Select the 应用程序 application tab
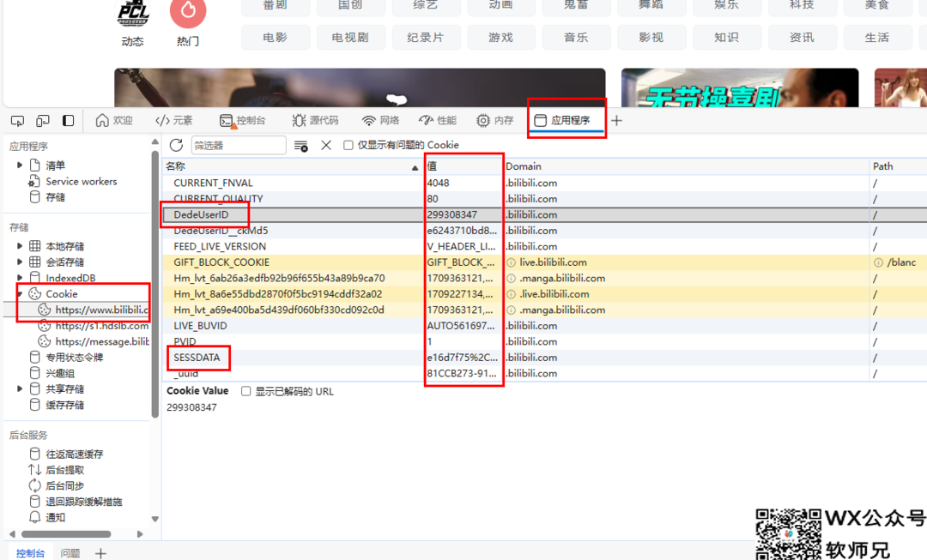The height and width of the screenshot is (560, 927). (x=562, y=121)
